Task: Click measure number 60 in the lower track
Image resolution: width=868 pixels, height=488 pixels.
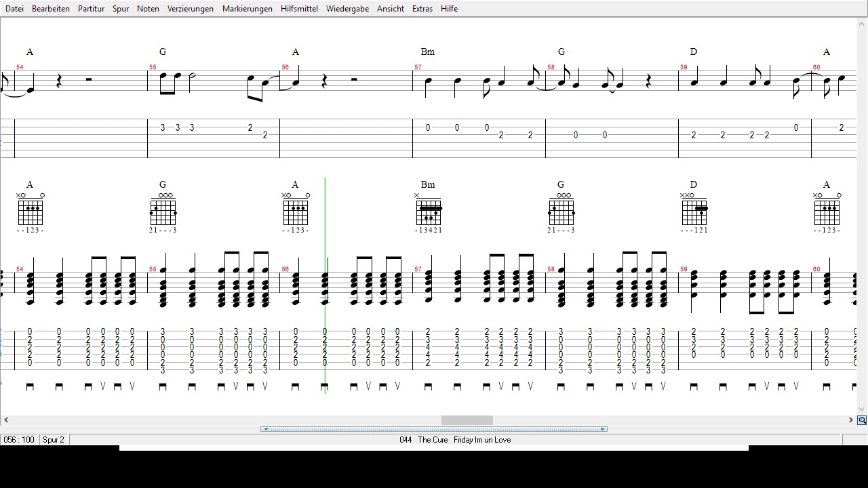Action: 816,269
